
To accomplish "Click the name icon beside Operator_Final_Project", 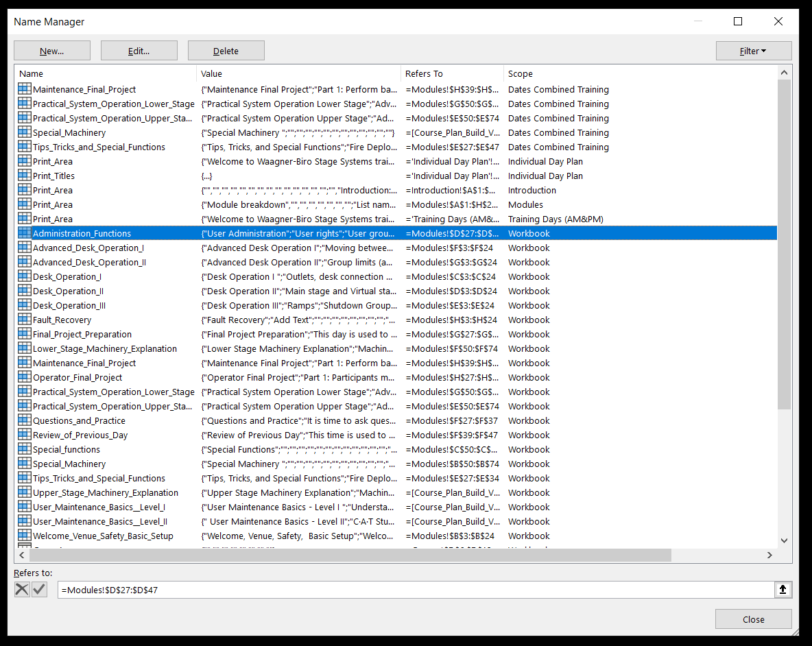I will (24, 377).
